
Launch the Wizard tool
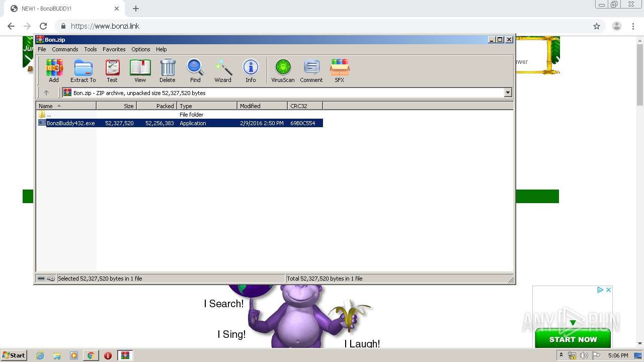pos(223,70)
